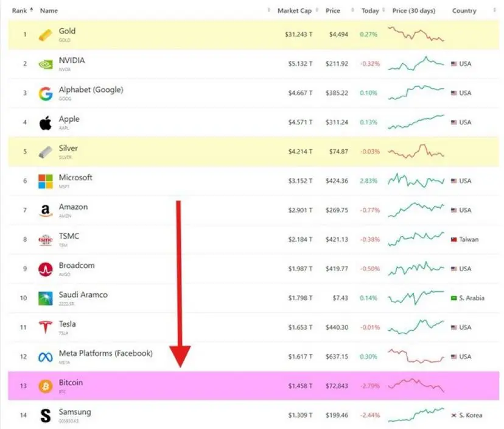Image resolution: width=504 pixels, height=429 pixels.
Task: Sort by the Market Cap column header
Action: pyautogui.click(x=295, y=10)
